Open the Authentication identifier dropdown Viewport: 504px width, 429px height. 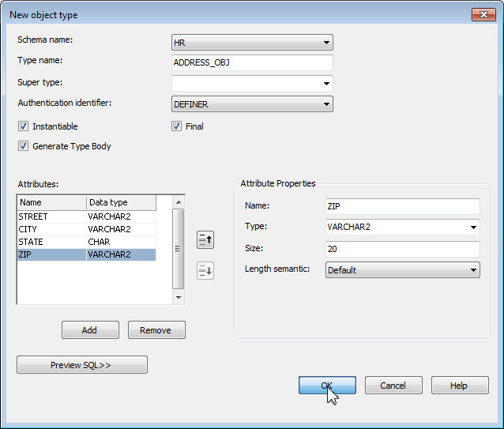[252, 104]
